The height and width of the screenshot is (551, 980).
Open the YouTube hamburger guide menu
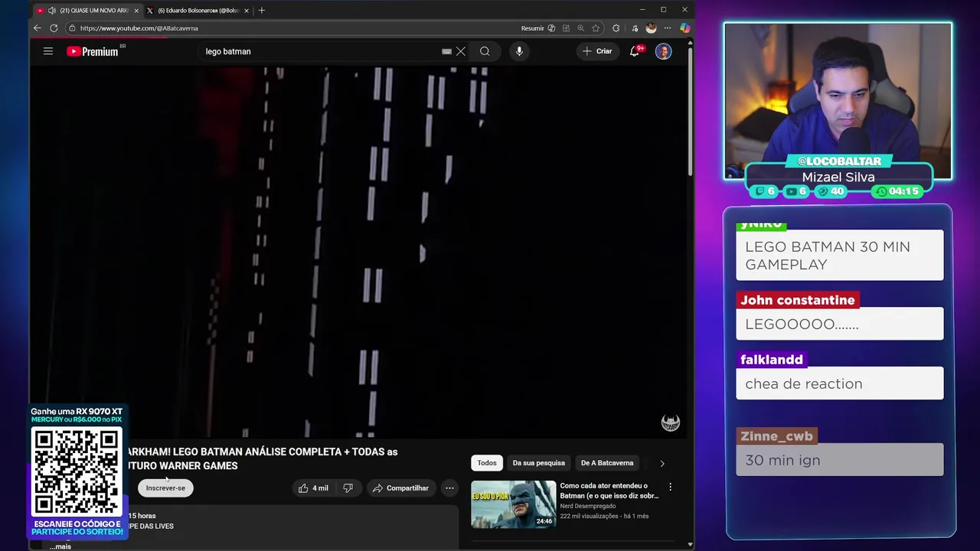coord(47,51)
